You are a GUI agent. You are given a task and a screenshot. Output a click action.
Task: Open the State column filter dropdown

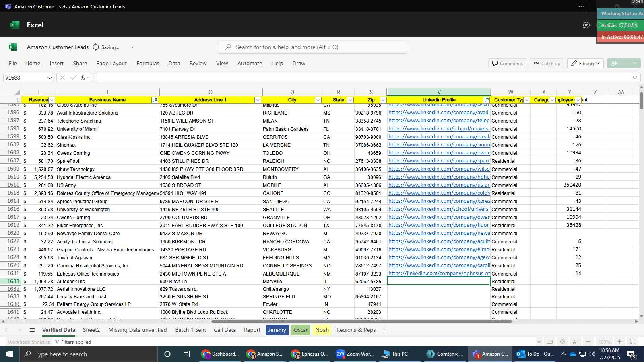point(350,100)
